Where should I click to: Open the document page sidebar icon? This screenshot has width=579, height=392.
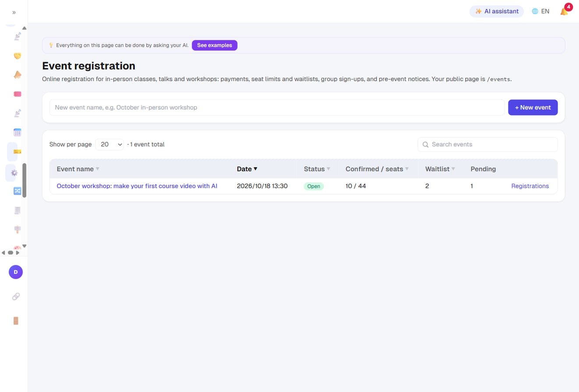18,210
